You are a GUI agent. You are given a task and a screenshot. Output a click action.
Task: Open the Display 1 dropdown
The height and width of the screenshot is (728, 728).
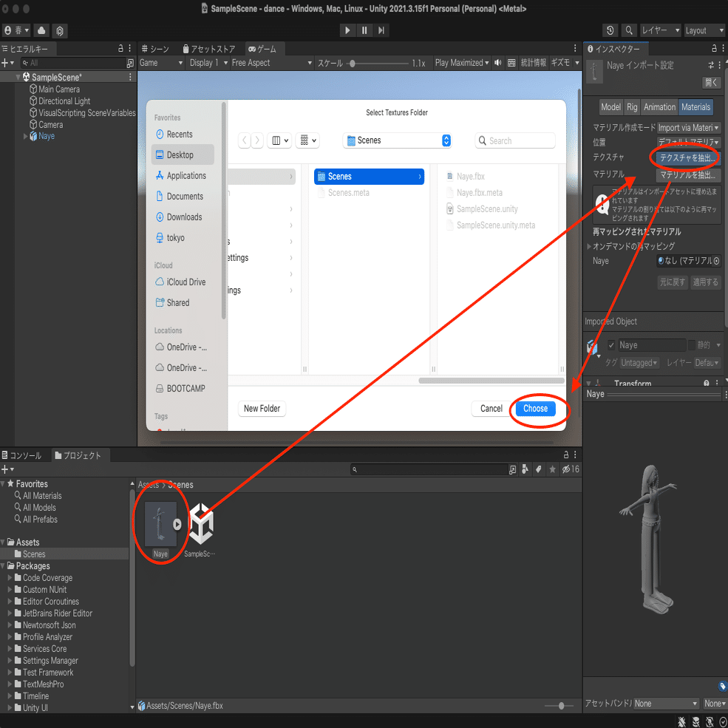pyautogui.click(x=208, y=63)
